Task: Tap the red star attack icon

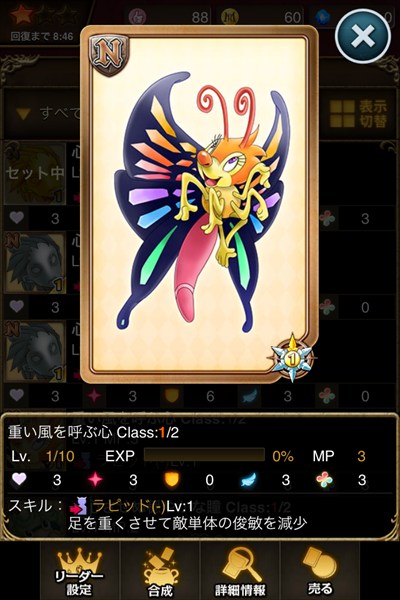Action: [95, 480]
